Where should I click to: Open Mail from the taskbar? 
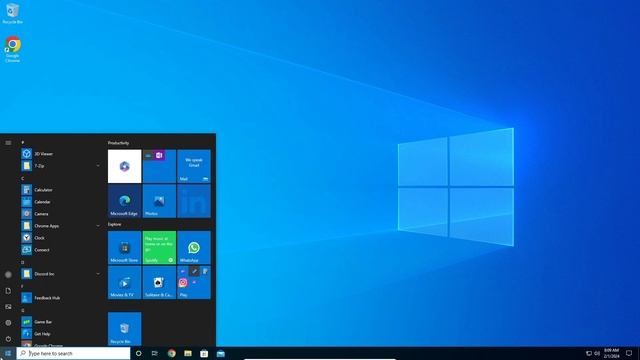[221, 353]
